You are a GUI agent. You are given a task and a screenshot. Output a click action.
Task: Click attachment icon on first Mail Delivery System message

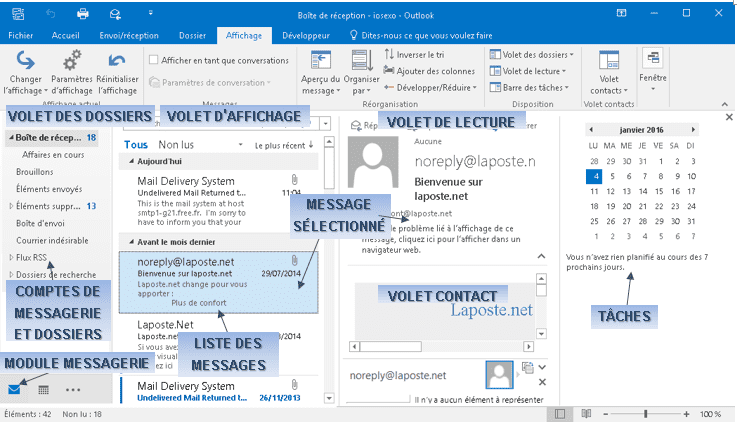click(294, 180)
